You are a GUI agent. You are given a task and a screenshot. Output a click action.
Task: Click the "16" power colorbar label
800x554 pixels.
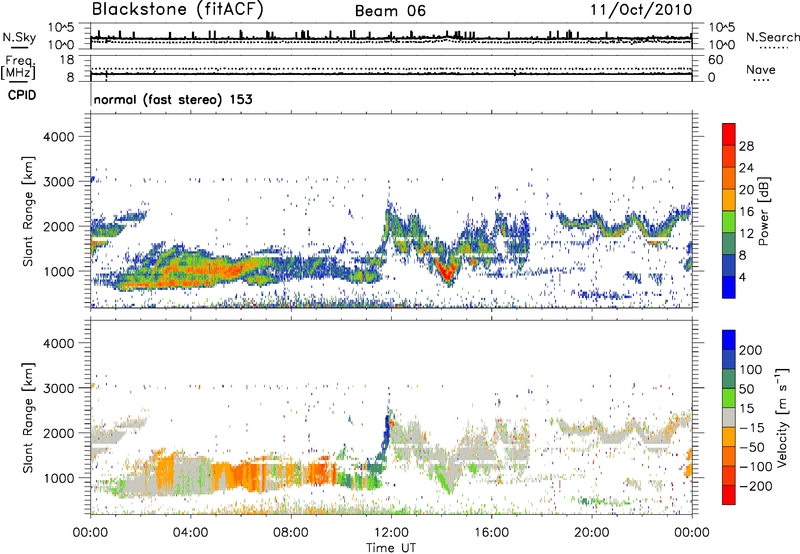point(746,212)
